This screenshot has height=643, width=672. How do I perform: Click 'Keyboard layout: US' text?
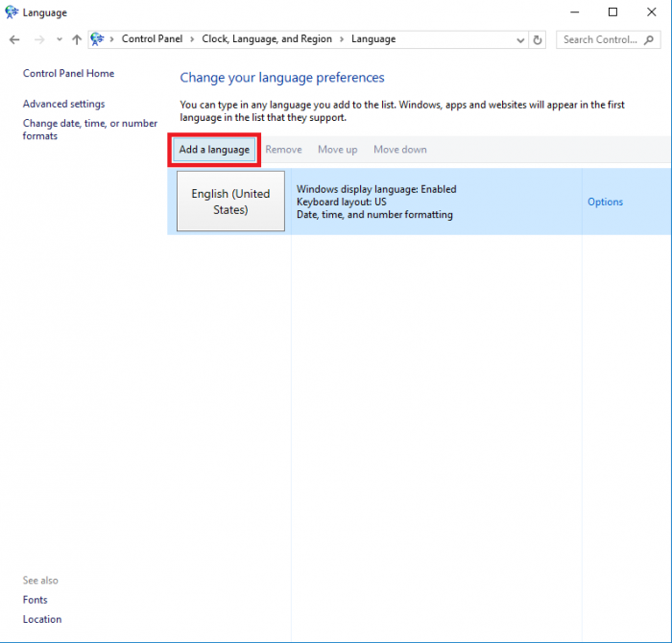click(341, 202)
